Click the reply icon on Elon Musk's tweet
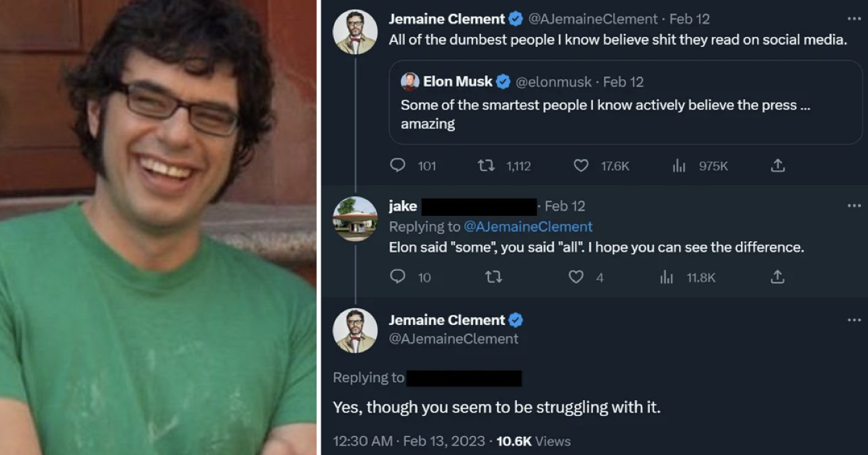 click(398, 165)
